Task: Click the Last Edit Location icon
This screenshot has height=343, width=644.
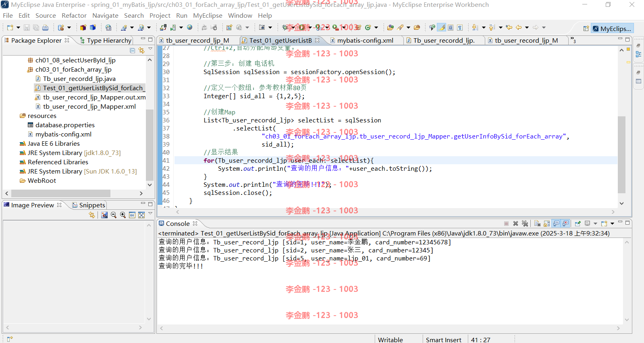Action: click(x=509, y=27)
